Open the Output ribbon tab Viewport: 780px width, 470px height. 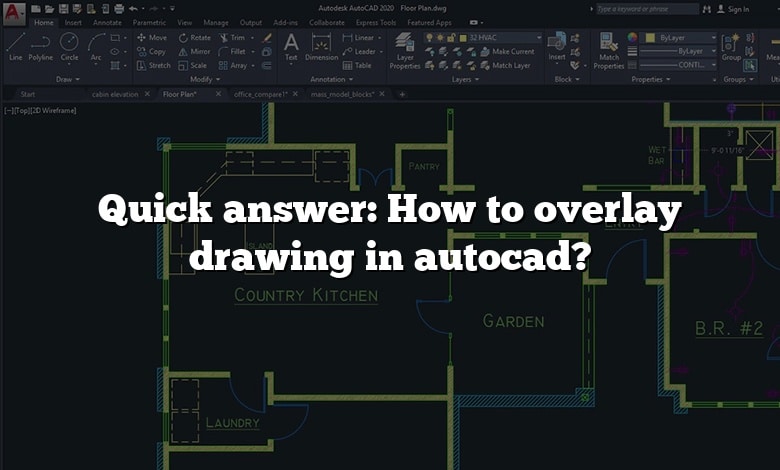pos(251,23)
